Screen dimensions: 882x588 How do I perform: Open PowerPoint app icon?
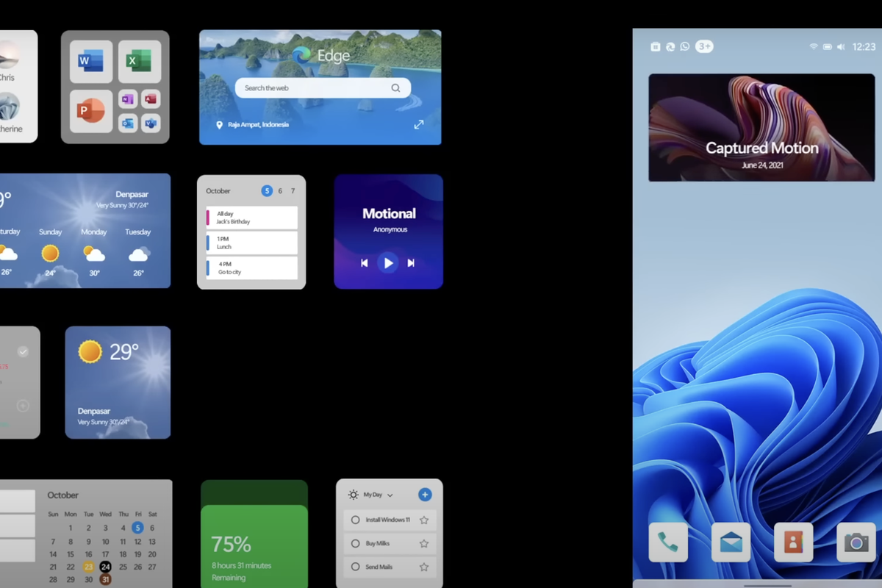coord(91,111)
